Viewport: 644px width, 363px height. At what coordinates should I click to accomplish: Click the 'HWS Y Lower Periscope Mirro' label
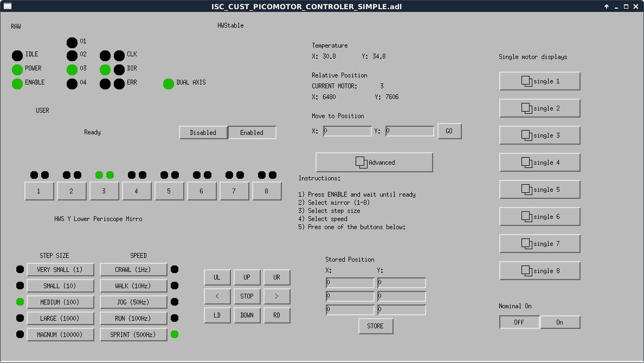pyautogui.click(x=98, y=219)
